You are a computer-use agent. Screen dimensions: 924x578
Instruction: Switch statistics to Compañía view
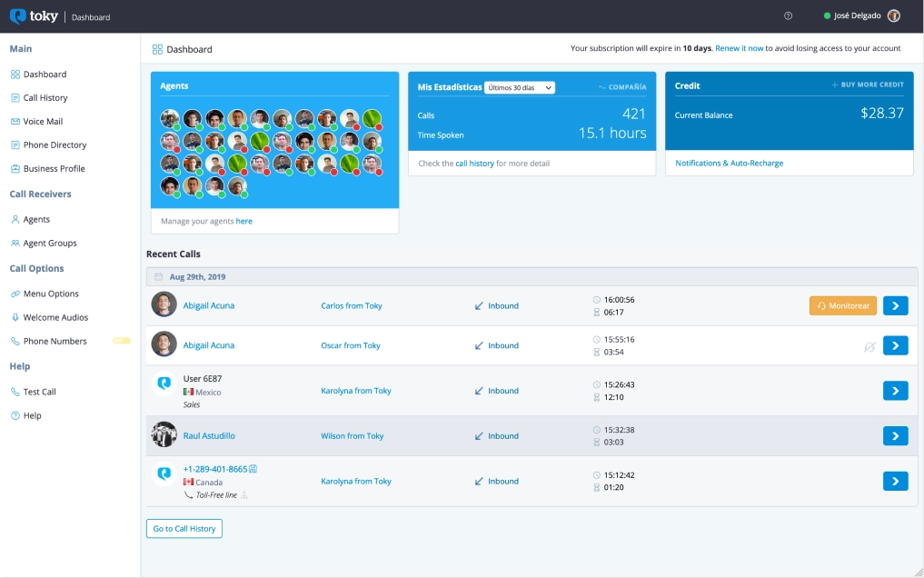point(622,87)
